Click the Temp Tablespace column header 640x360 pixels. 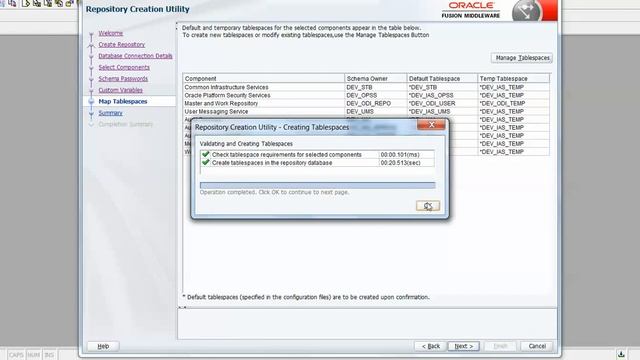(513, 78)
